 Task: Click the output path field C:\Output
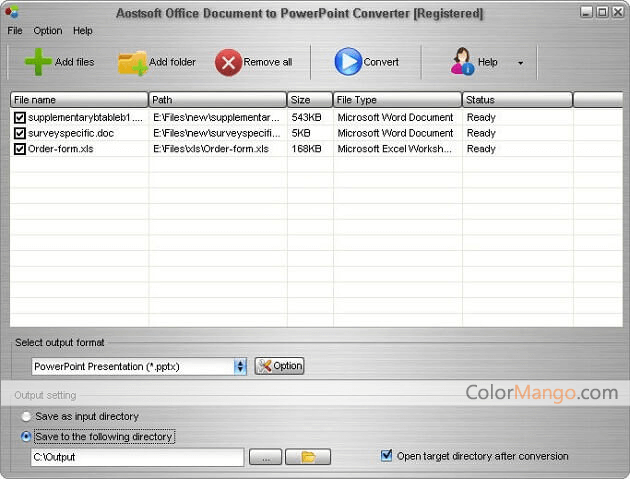coord(137,457)
